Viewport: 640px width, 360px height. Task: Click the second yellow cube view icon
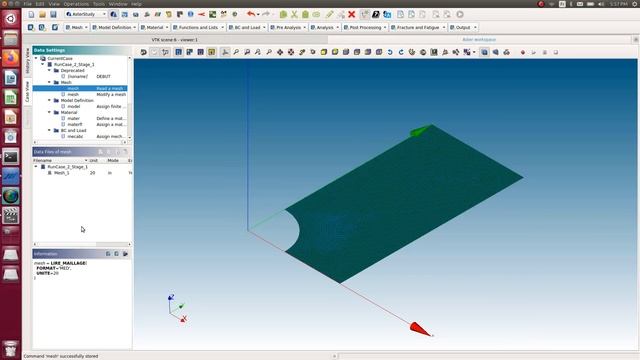click(335, 52)
